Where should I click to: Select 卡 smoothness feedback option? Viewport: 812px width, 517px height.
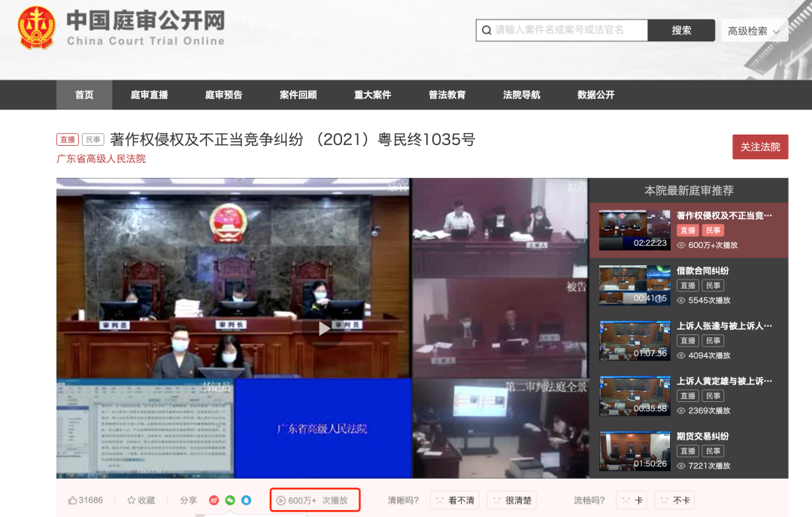click(632, 500)
